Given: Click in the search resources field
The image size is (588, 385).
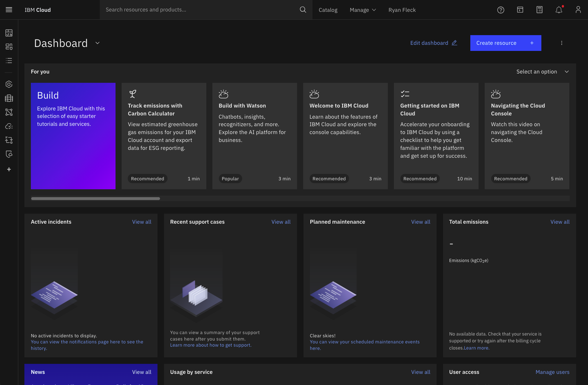Looking at the screenshot, I should 201,10.
